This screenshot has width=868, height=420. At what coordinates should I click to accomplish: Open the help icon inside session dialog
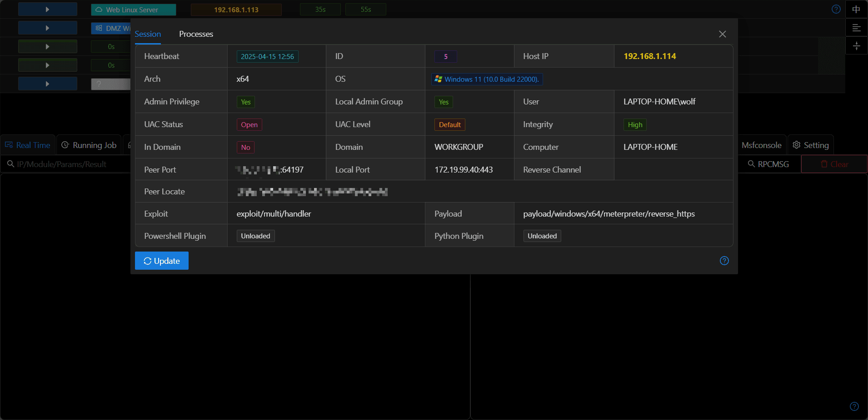[x=724, y=261]
